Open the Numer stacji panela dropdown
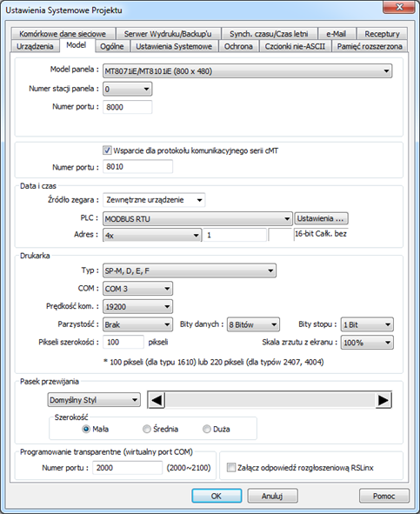 (128, 89)
